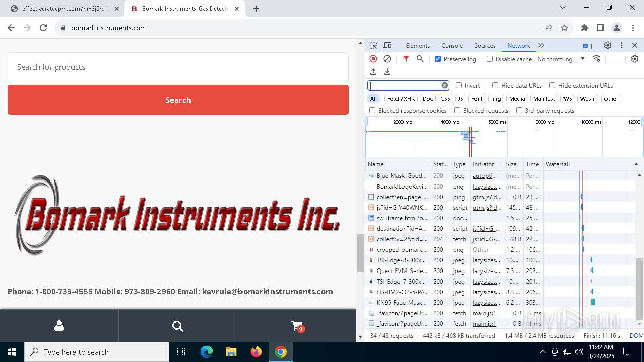Enable Hide data URLs checkbox

495,85
